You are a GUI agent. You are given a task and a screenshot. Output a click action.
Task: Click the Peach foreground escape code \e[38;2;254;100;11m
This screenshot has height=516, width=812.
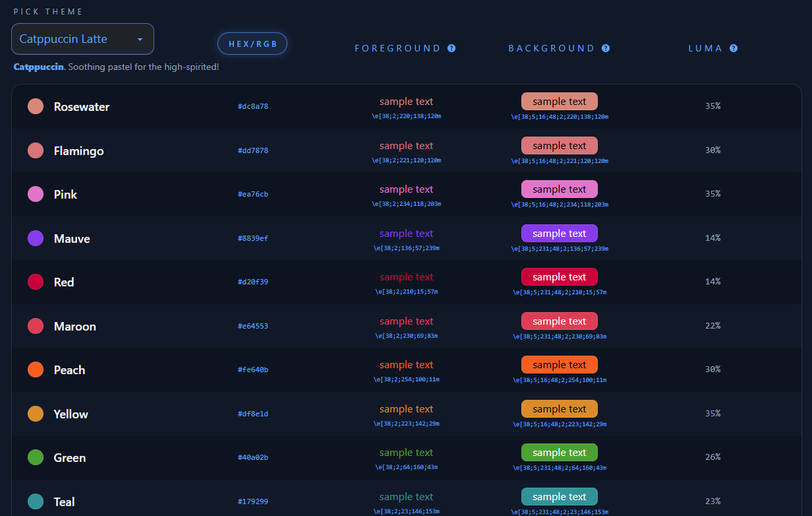(x=407, y=380)
